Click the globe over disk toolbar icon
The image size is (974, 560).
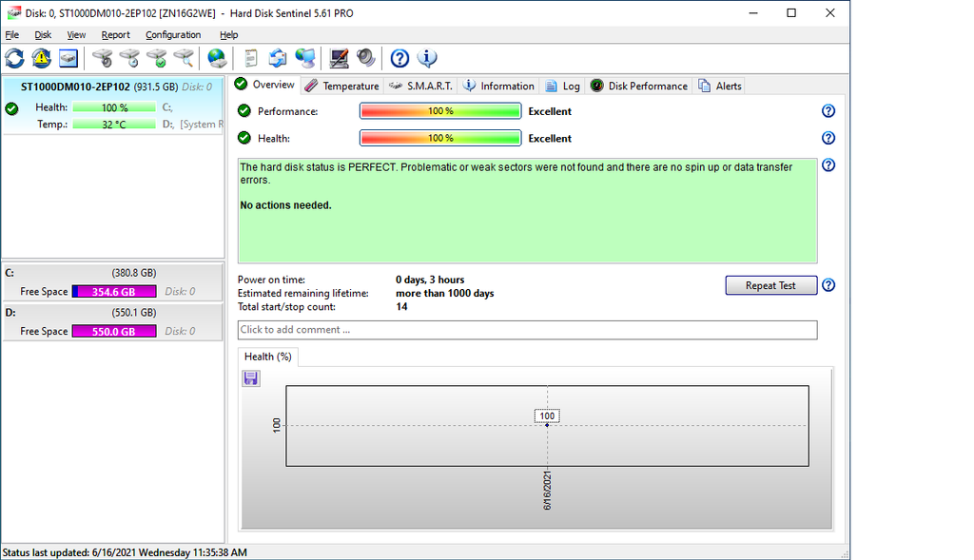point(217,58)
